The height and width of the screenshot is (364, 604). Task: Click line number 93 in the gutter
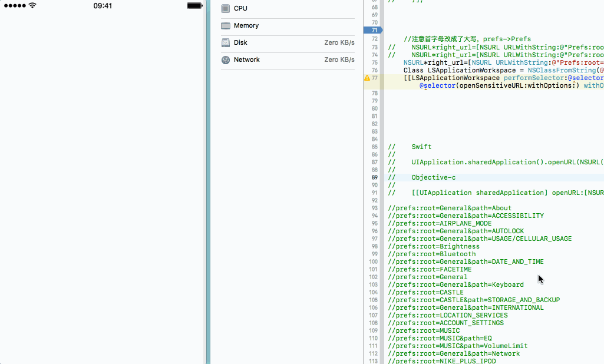[374, 208]
